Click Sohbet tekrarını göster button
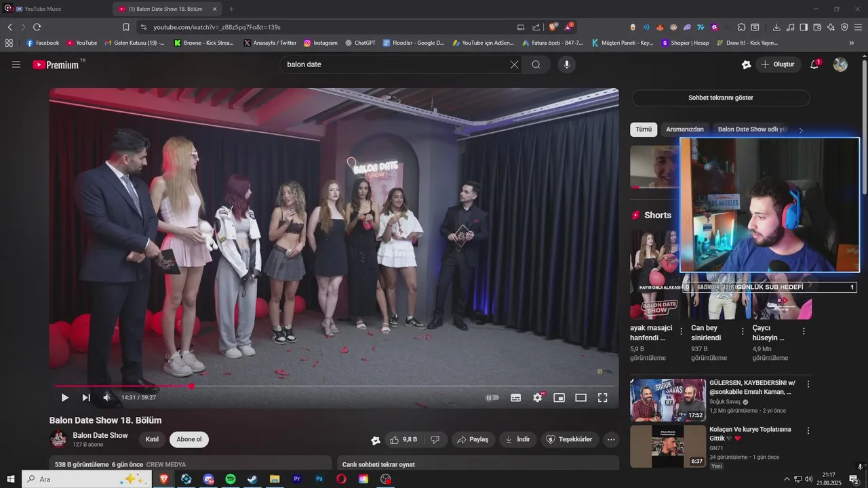 pos(721,98)
